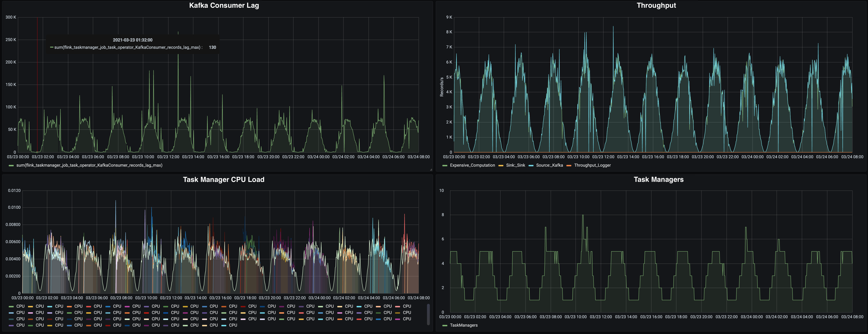Toggle the Expensive_Computation series in Throughput legend
This screenshot has height=334, width=868.
coord(472,165)
